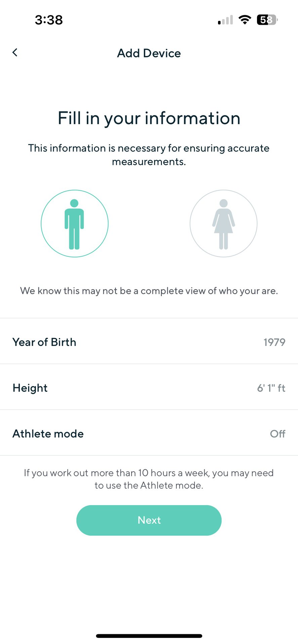Tap the back arrow icon

(x=15, y=52)
